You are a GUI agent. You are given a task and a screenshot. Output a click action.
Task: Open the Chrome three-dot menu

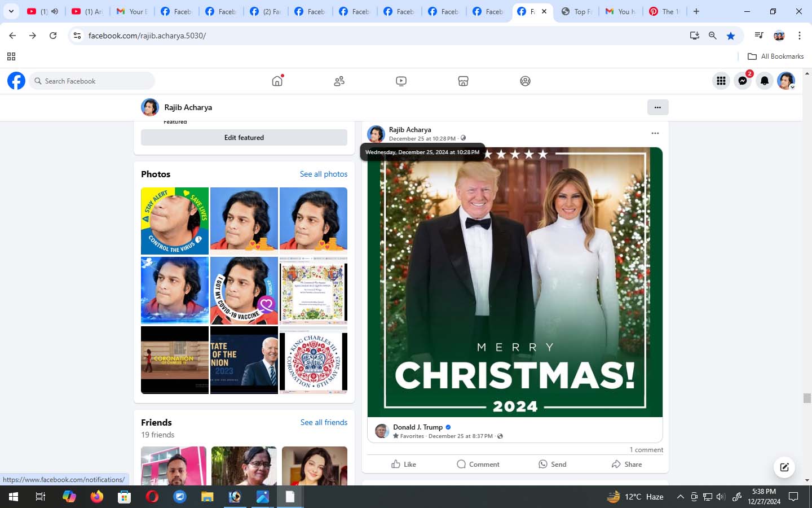pos(800,36)
